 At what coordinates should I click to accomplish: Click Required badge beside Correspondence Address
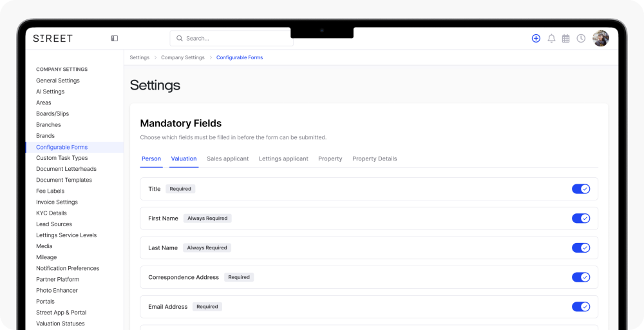[x=239, y=277]
